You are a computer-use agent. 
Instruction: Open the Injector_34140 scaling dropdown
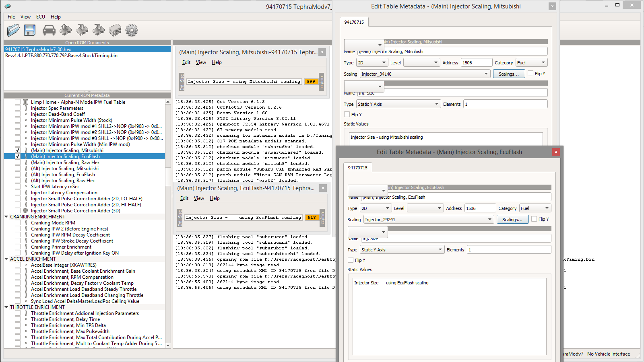[486, 74]
